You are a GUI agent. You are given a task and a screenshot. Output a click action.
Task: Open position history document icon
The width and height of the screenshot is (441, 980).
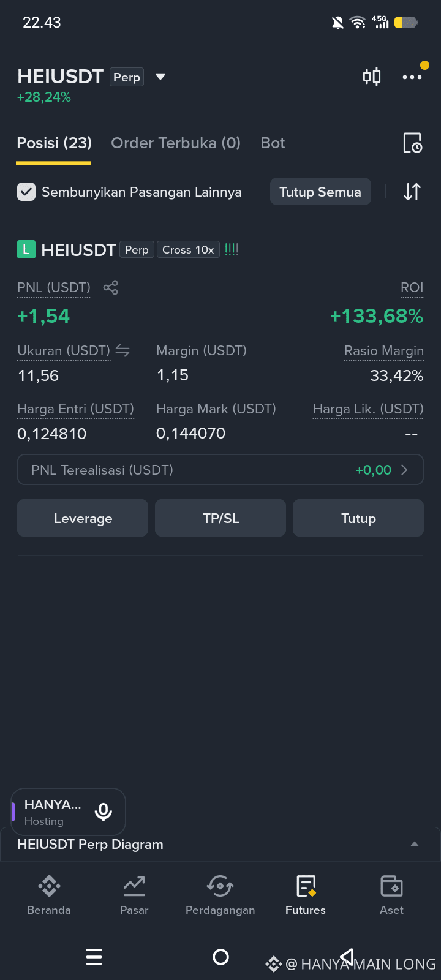(x=412, y=143)
